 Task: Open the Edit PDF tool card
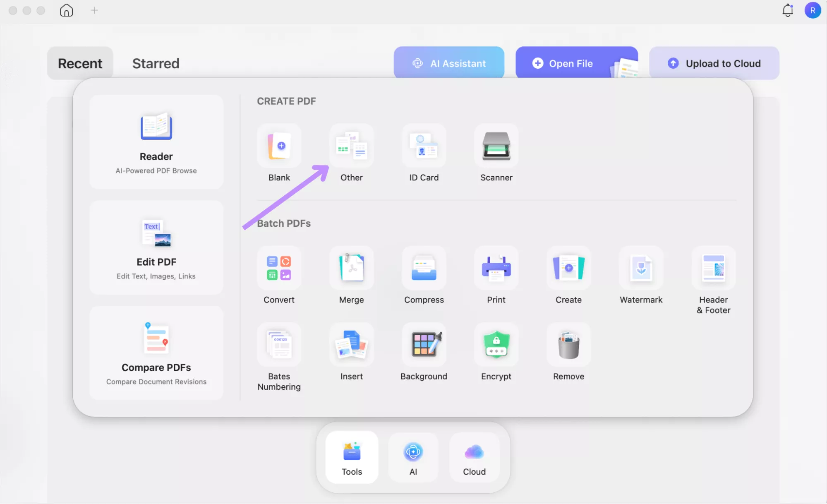tap(156, 247)
